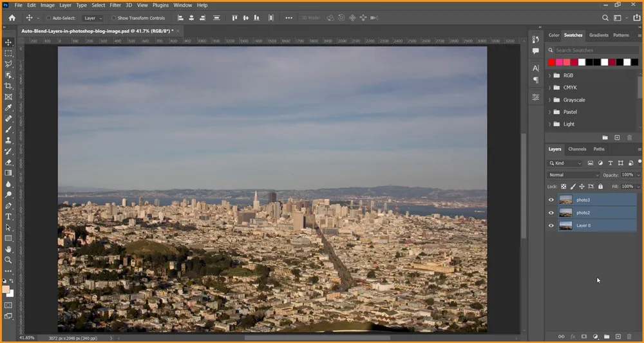The image size is (644, 343).
Task: Select the Brush tool
Action: [8, 129]
